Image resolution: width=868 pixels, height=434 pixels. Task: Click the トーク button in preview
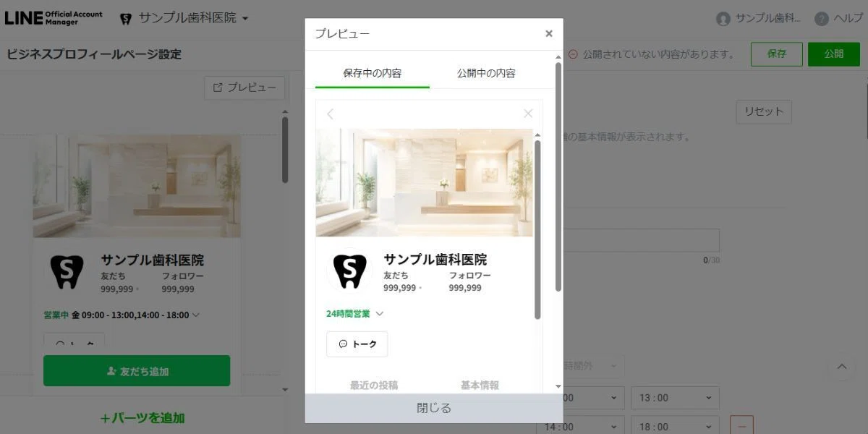pyautogui.click(x=357, y=344)
